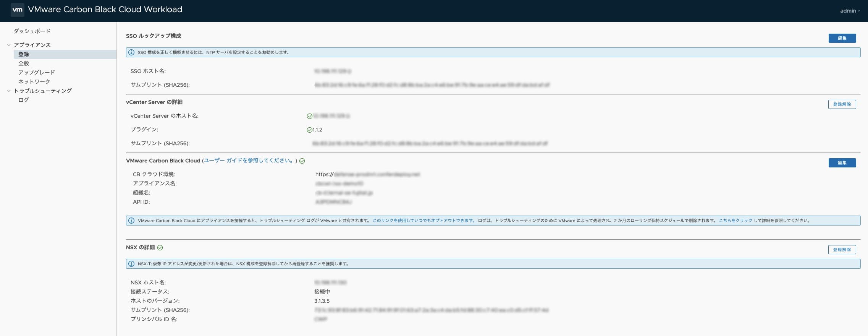Click the NSX ホスト名 label
This screenshot has width=868, height=336.
click(148, 282)
